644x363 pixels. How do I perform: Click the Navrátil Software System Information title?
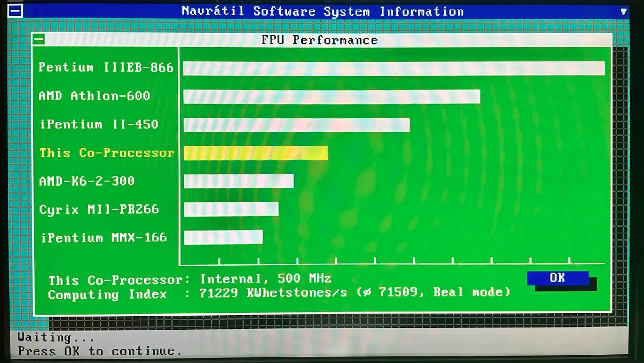pyautogui.click(x=323, y=11)
